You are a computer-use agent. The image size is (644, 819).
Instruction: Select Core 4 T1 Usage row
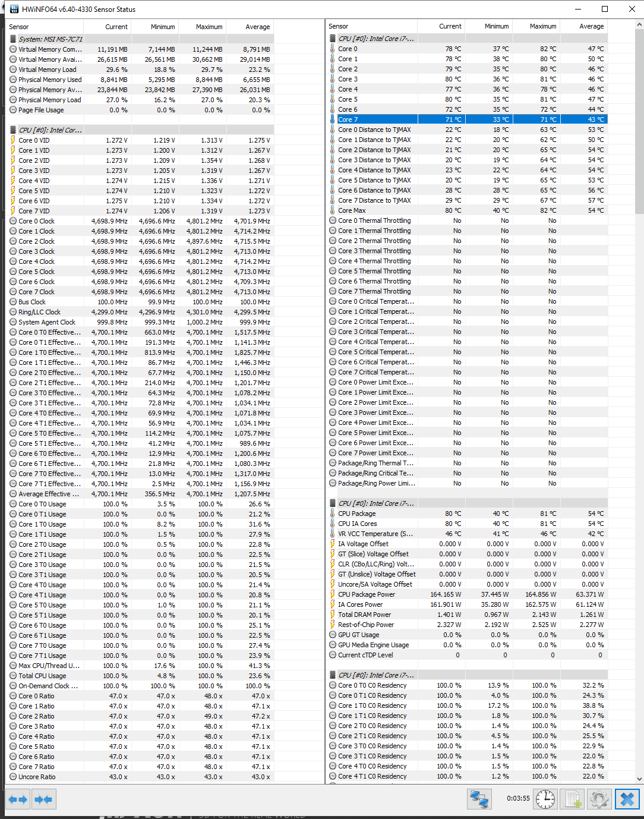140,595
